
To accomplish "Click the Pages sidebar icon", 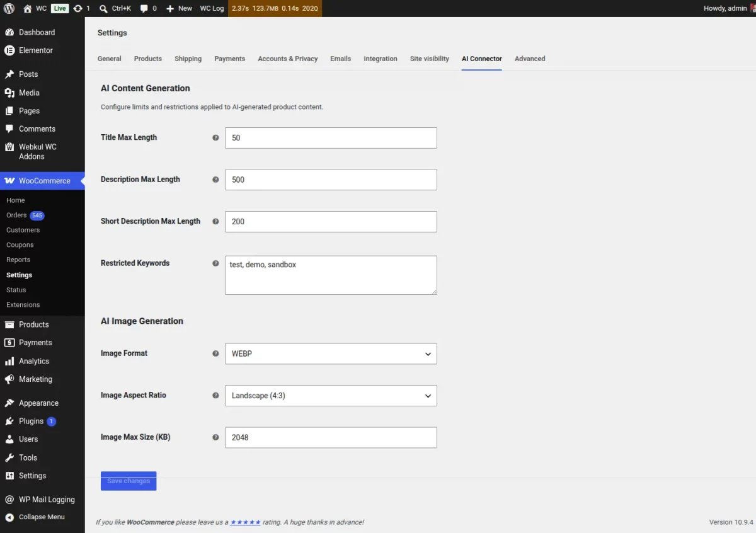I will [9, 111].
